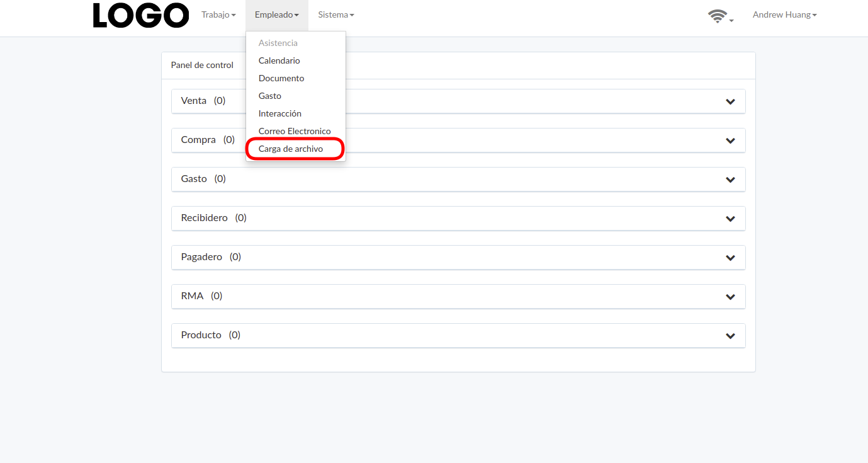
Task: Click the RMA (0) panel title
Action: click(201, 296)
